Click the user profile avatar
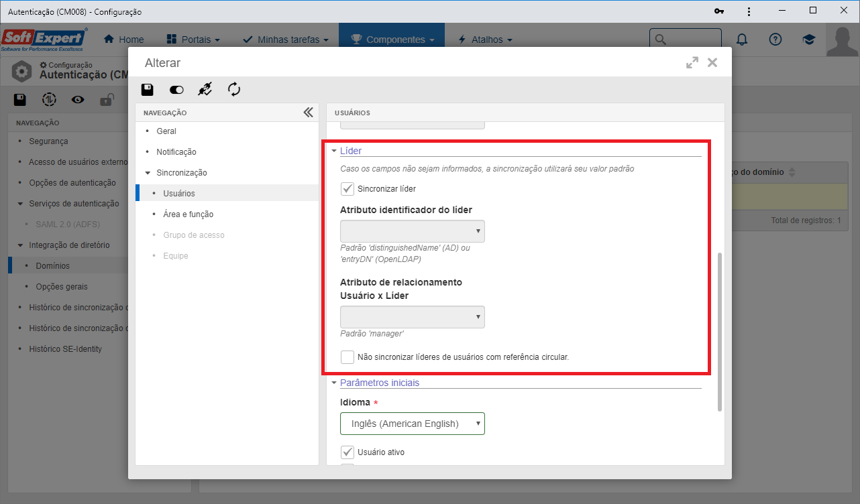 pos(843,40)
